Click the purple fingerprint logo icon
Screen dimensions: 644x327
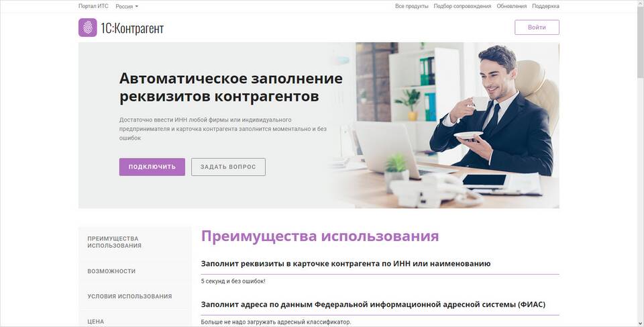87,28
